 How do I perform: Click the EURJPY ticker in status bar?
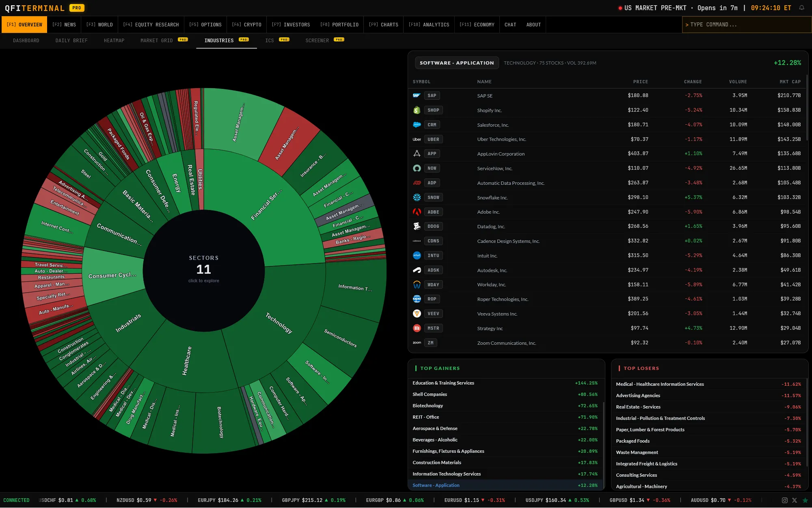coord(229,500)
